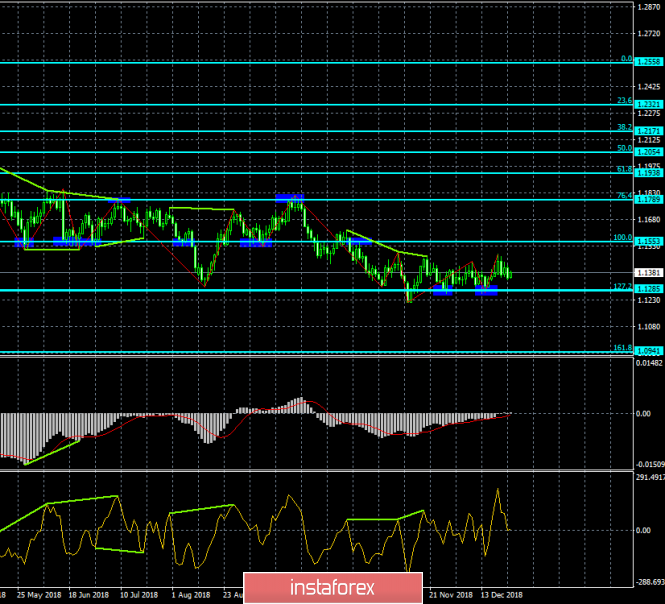This screenshot has width=665, height=604.
Task: Click the 50.0 Fibonacci level label
Action: coord(624,148)
